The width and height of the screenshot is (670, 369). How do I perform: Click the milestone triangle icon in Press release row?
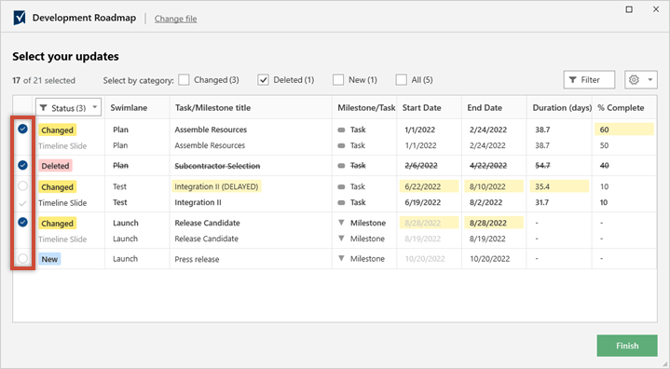[341, 258]
